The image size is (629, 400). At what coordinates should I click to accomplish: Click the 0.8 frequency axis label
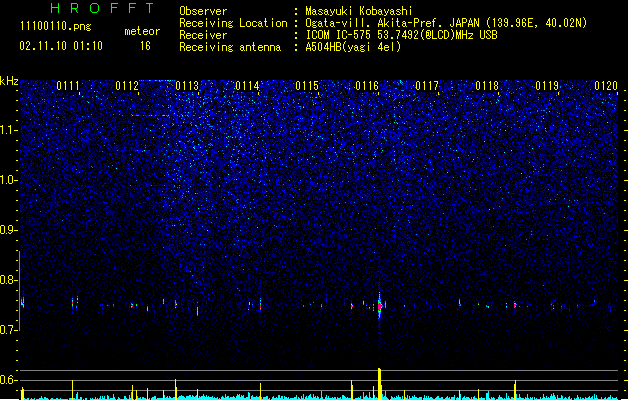click(x=9, y=280)
